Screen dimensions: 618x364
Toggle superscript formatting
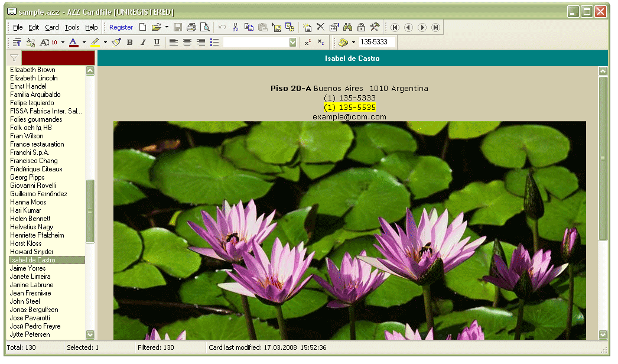pos(308,42)
